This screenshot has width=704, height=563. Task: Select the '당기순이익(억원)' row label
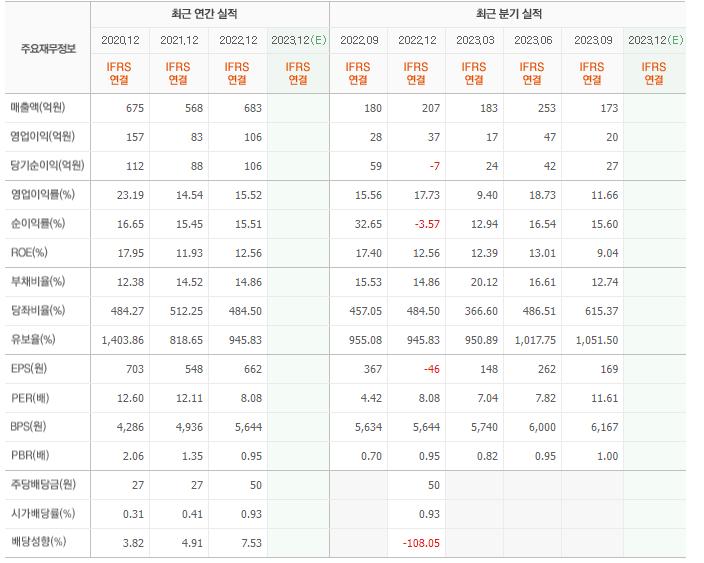tap(47, 166)
